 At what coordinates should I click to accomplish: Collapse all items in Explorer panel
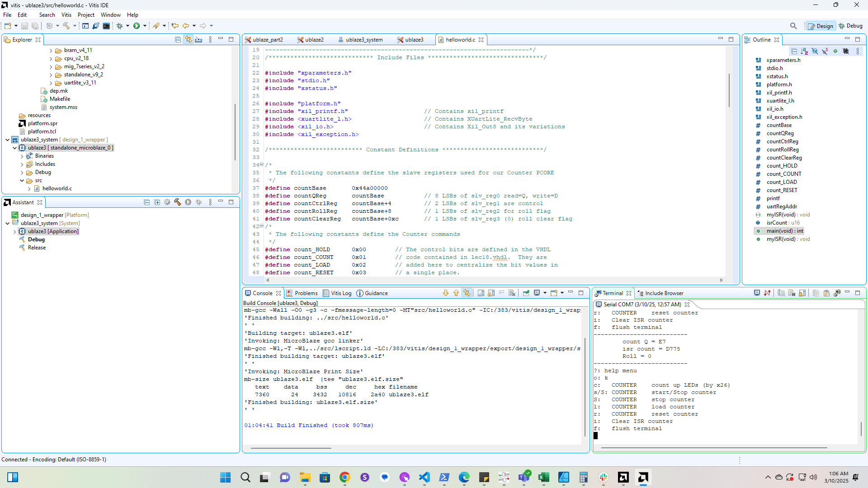178,39
